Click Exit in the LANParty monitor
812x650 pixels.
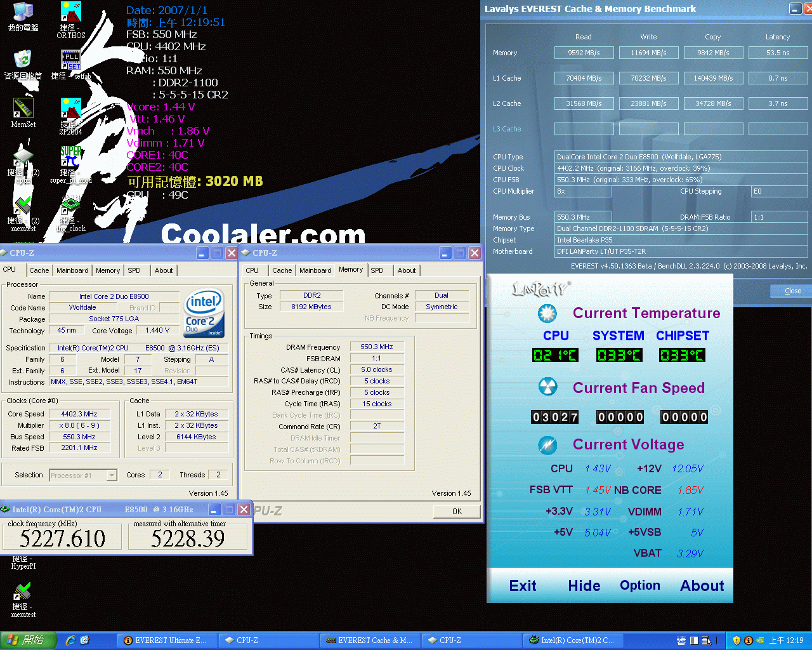point(523,586)
